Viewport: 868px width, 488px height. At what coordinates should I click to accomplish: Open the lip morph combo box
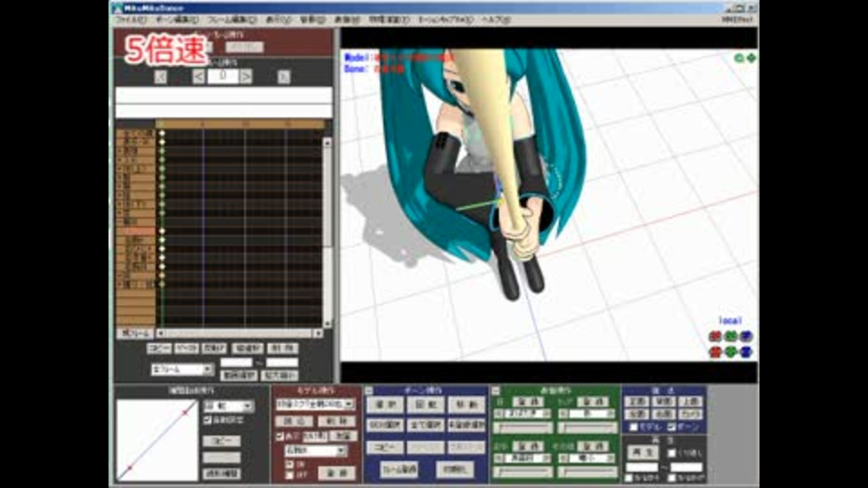tap(588, 413)
